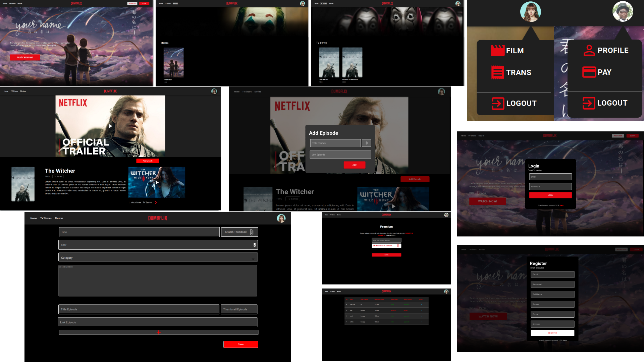The height and width of the screenshot is (362, 644).
Task: Click the Year field stepper arrows
Action: pos(255,245)
